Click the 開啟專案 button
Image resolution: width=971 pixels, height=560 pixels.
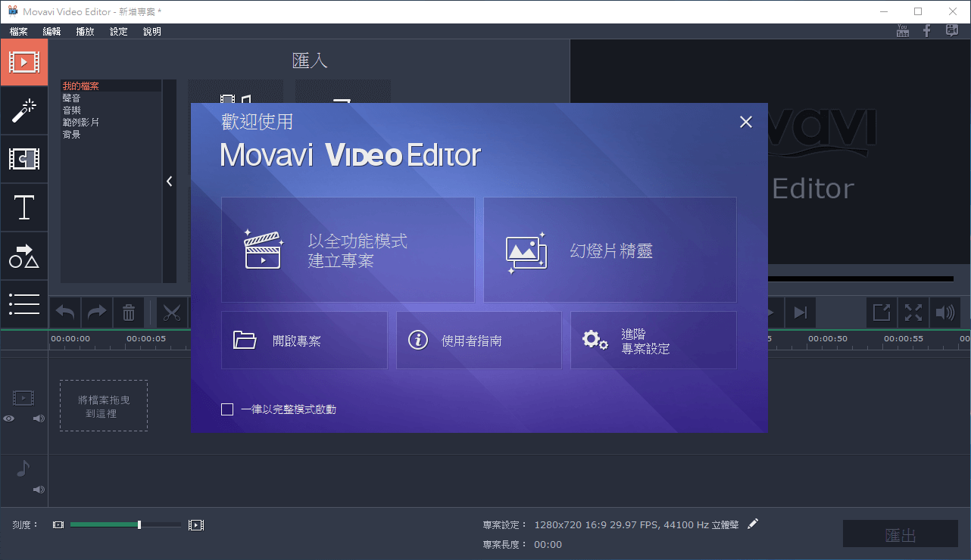click(304, 340)
